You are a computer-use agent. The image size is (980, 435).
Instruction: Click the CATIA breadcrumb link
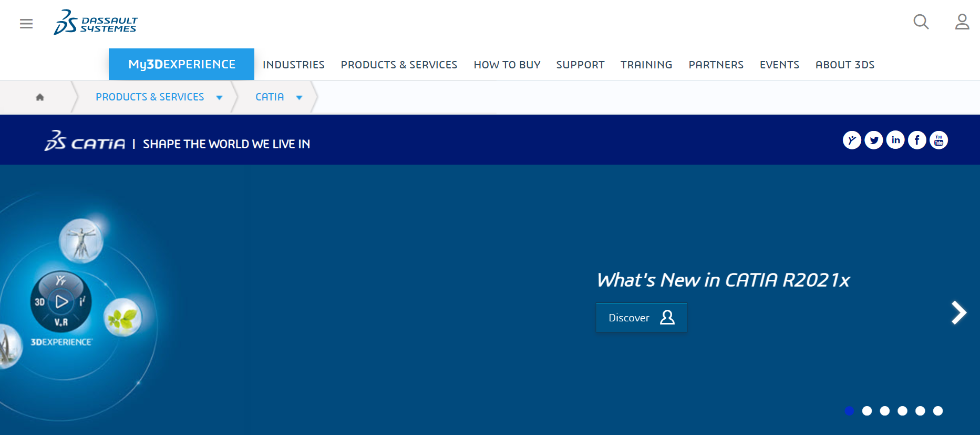click(x=270, y=97)
